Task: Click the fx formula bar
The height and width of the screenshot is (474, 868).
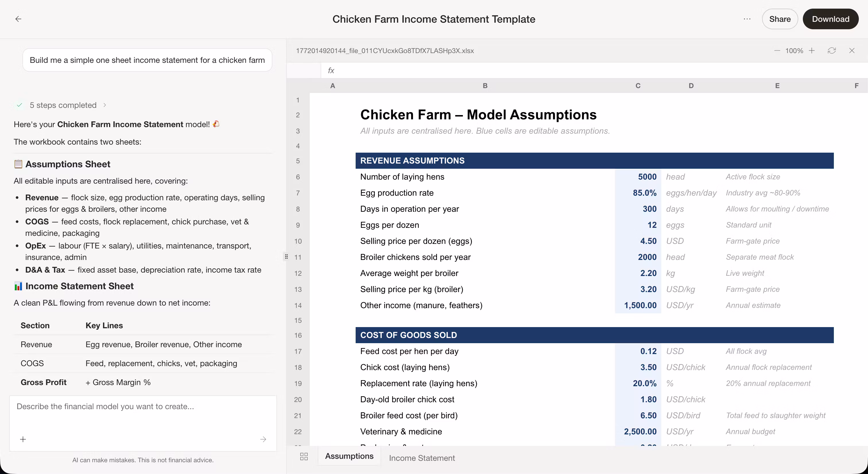Action: click(593, 70)
